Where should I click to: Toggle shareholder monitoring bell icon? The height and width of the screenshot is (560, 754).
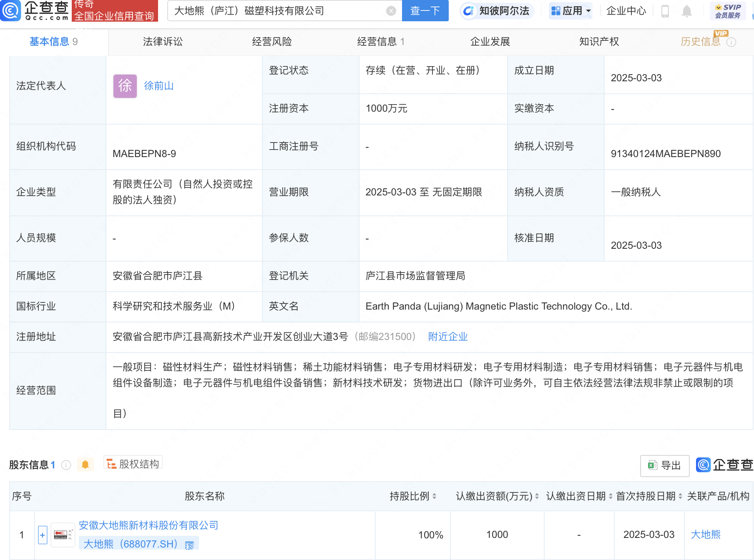pyautogui.click(x=85, y=465)
